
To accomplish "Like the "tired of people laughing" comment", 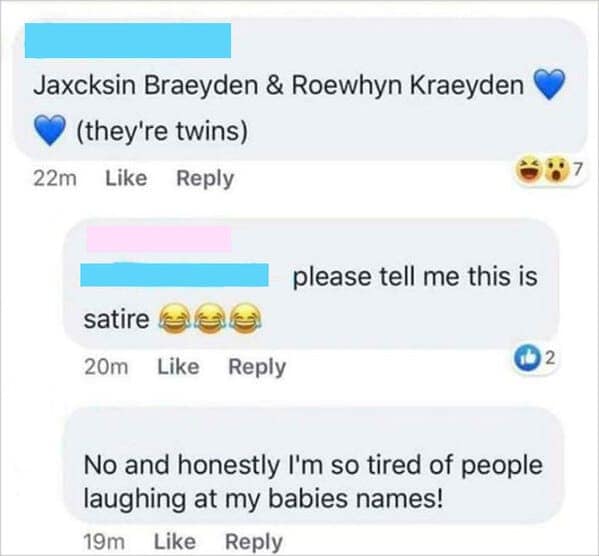I will (175, 541).
